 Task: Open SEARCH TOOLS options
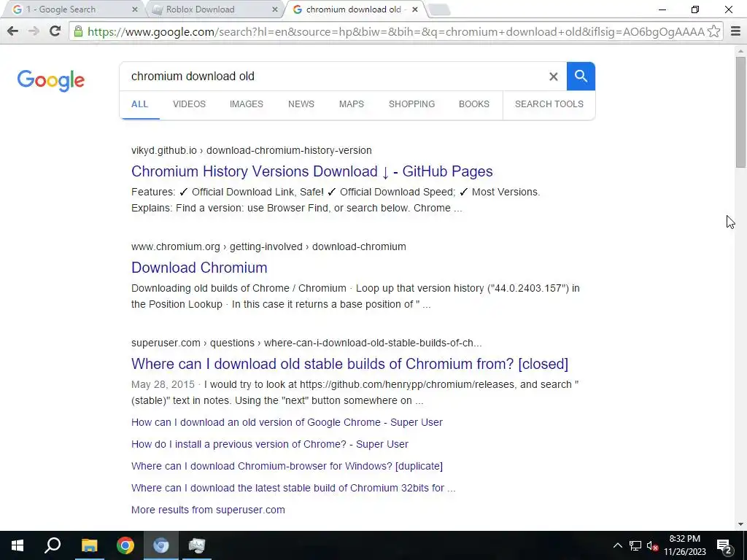(549, 104)
